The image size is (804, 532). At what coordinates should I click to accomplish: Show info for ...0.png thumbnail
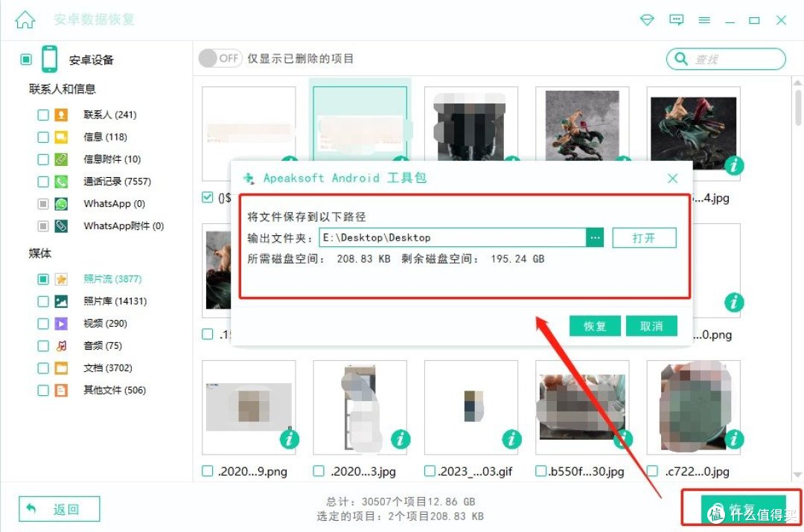tap(734, 302)
